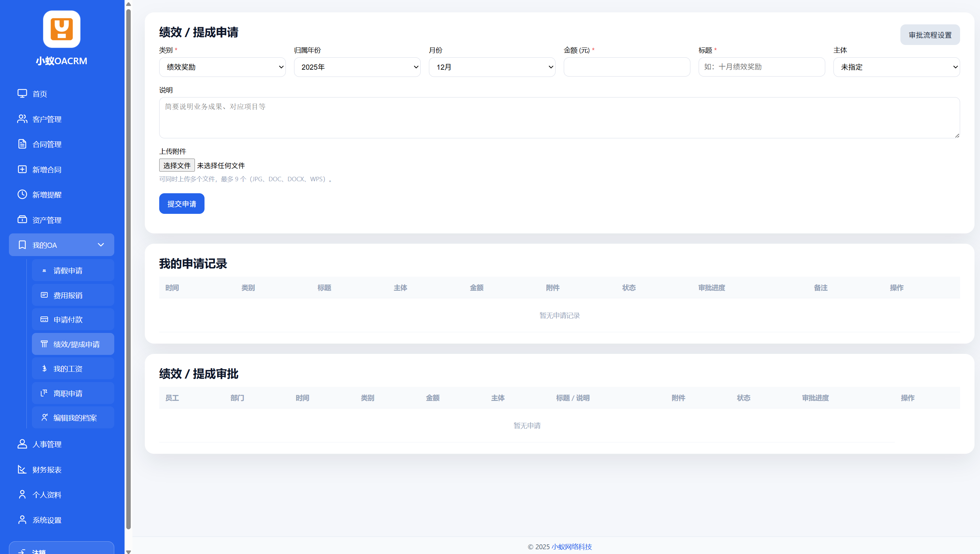Click the contract management document icon
980x554 pixels.
pos(22,144)
